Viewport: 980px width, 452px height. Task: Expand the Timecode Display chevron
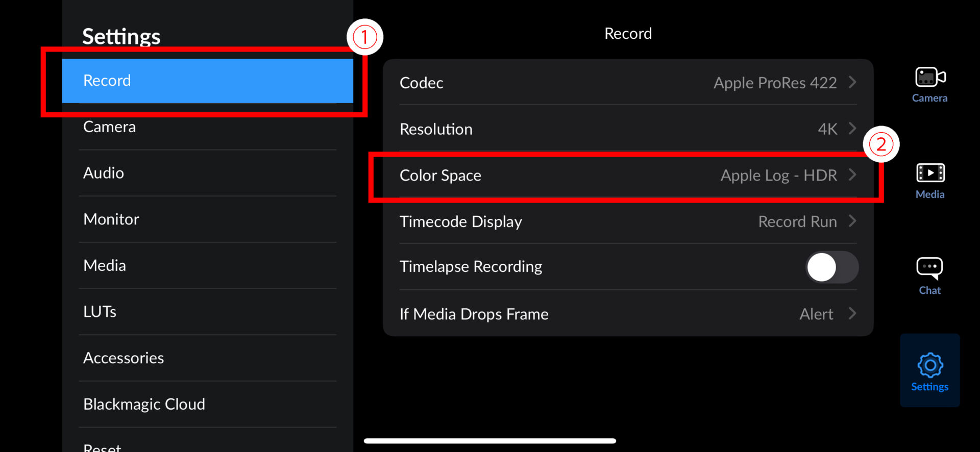[x=852, y=221]
